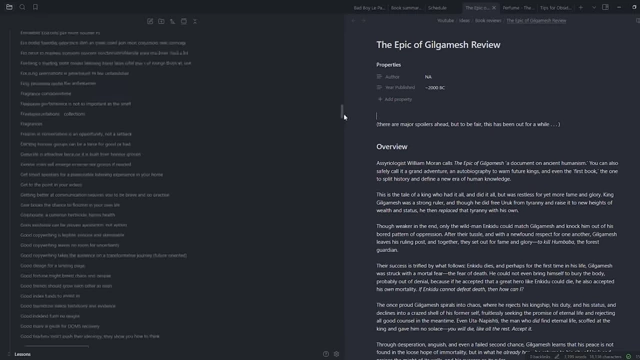
Task: Navigate back with the left arrow
Action: tap(353, 20)
